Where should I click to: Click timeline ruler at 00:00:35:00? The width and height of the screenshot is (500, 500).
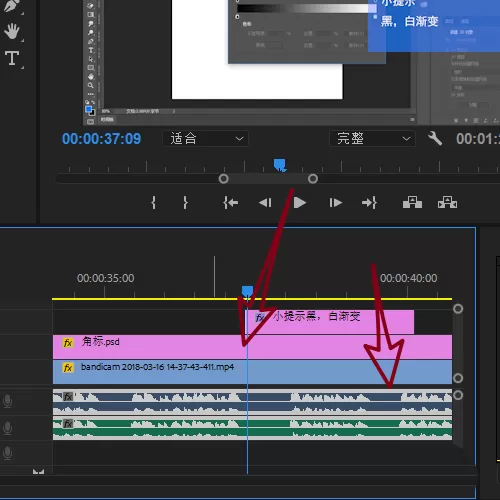pyautogui.click(x=105, y=278)
